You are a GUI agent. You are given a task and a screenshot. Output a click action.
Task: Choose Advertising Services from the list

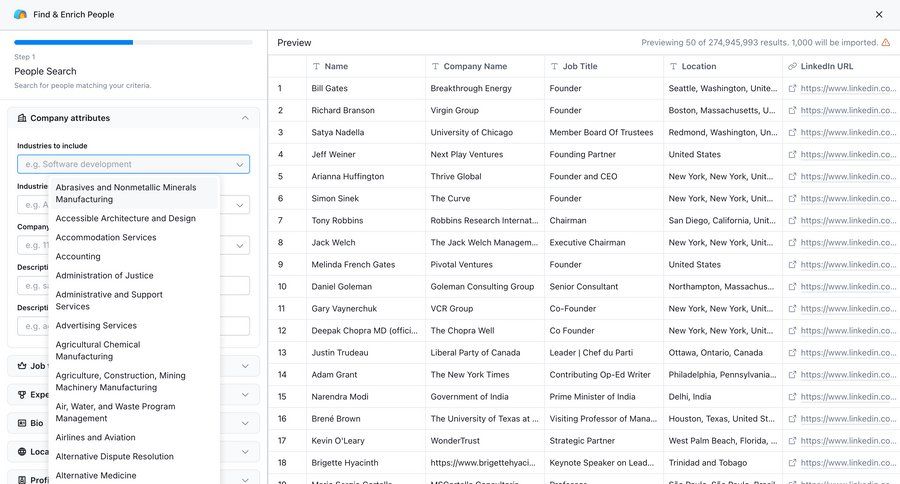(x=134, y=325)
